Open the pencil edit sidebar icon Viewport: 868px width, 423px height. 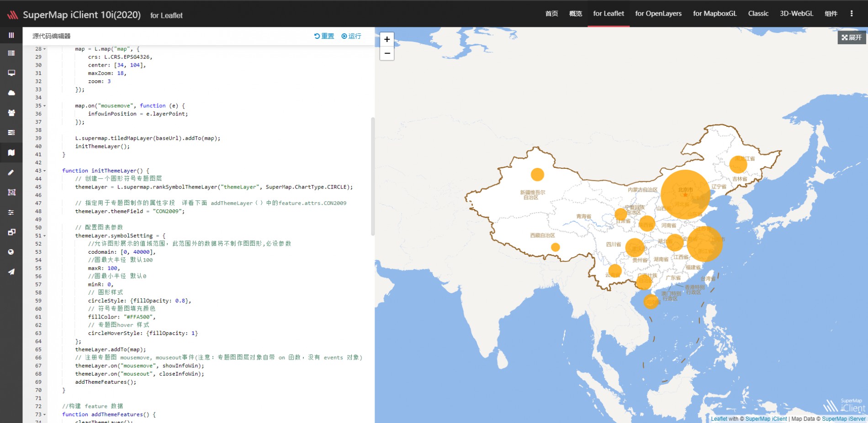click(11, 172)
